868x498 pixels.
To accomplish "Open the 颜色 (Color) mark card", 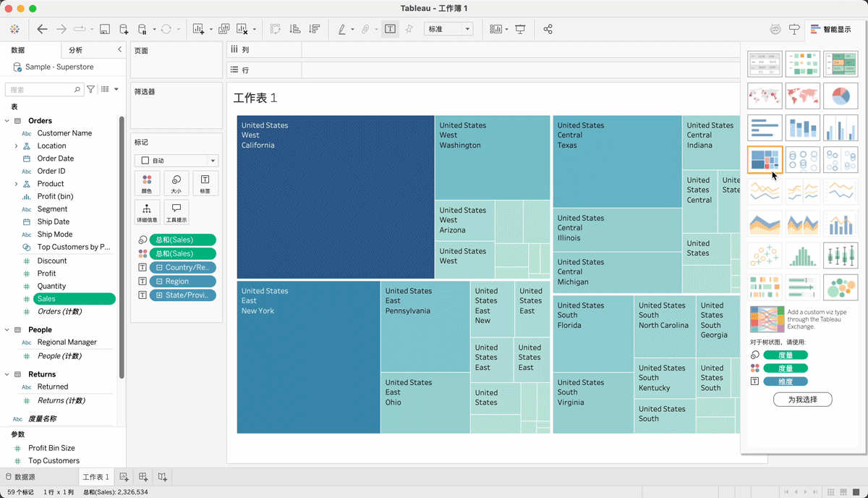I will [146, 183].
